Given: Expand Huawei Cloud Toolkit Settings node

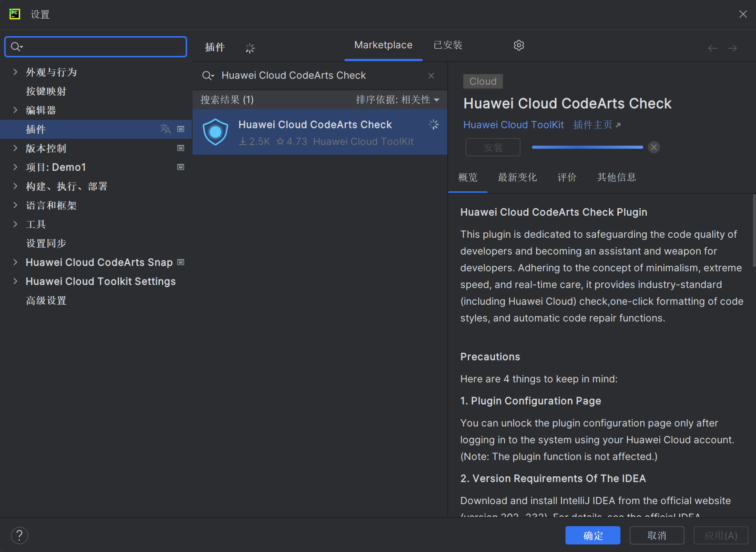Looking at the screenshot, I should tap(15, 281).
